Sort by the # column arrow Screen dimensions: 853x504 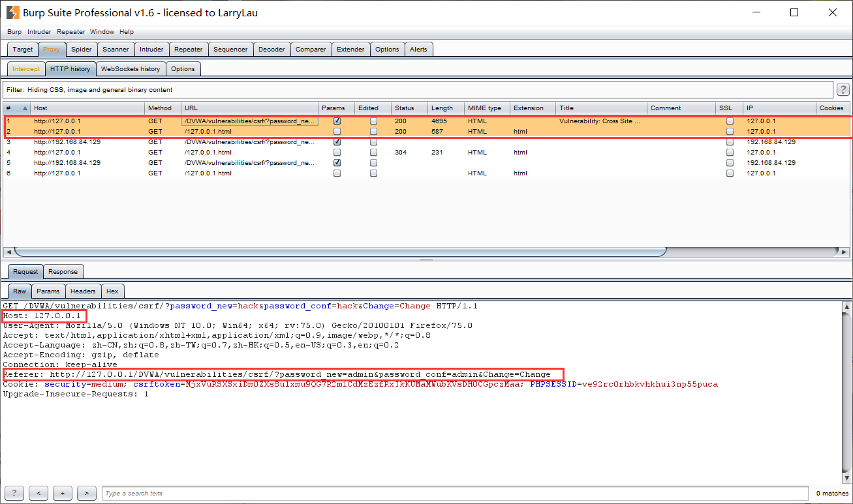(x=25, y=108)
